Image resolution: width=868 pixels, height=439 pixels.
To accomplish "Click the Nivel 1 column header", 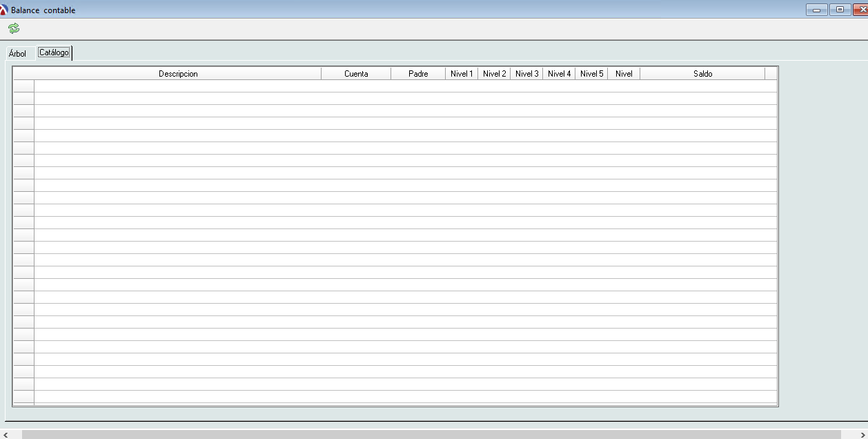I will click(462, 74).
